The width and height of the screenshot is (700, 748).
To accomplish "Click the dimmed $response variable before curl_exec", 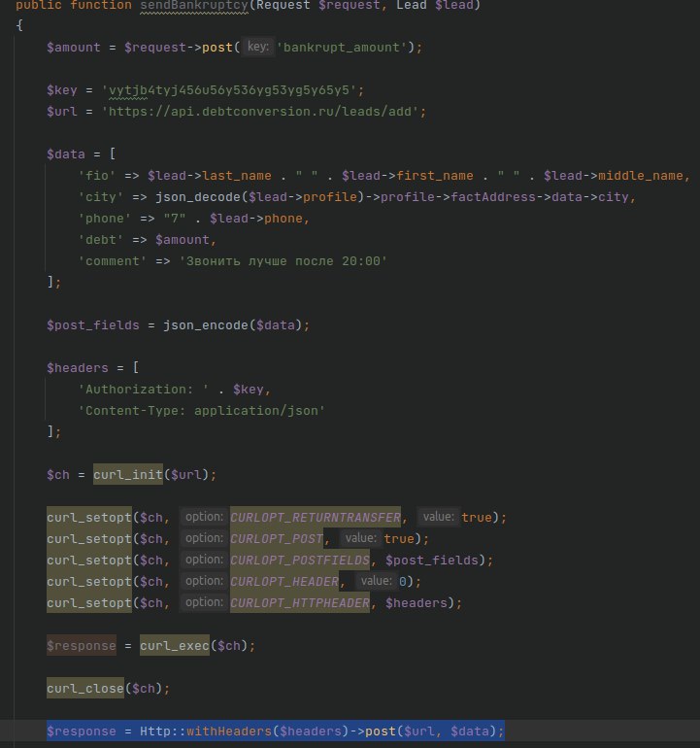I will point(82,645).
